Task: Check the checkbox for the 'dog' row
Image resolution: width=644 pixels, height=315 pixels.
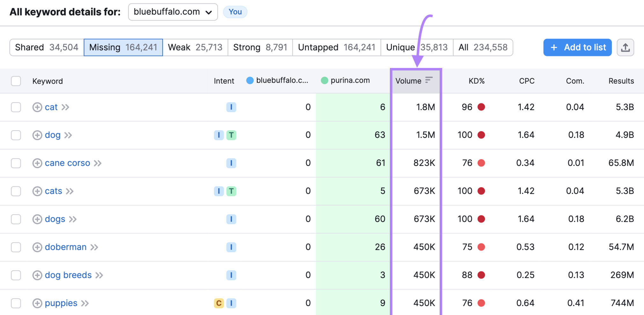Action: [16, 135]
